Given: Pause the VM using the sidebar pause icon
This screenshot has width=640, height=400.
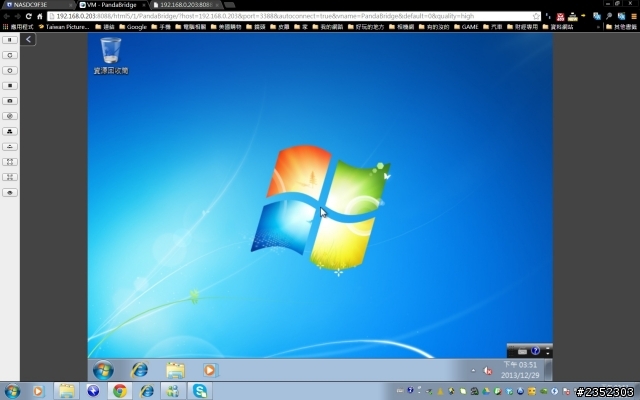Looking at the screenshot, I should tap(10, 40).
